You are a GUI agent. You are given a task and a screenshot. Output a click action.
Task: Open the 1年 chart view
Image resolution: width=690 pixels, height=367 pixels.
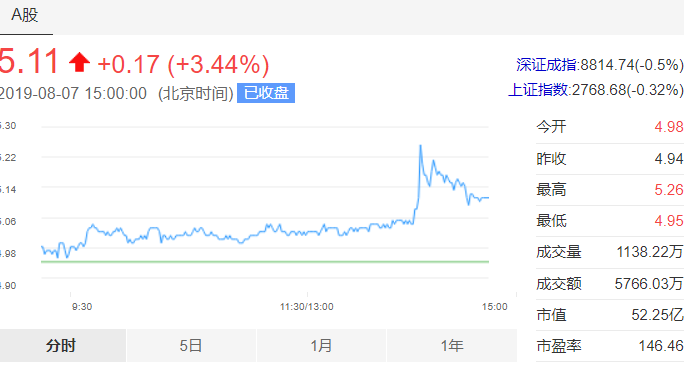point(452,346)
